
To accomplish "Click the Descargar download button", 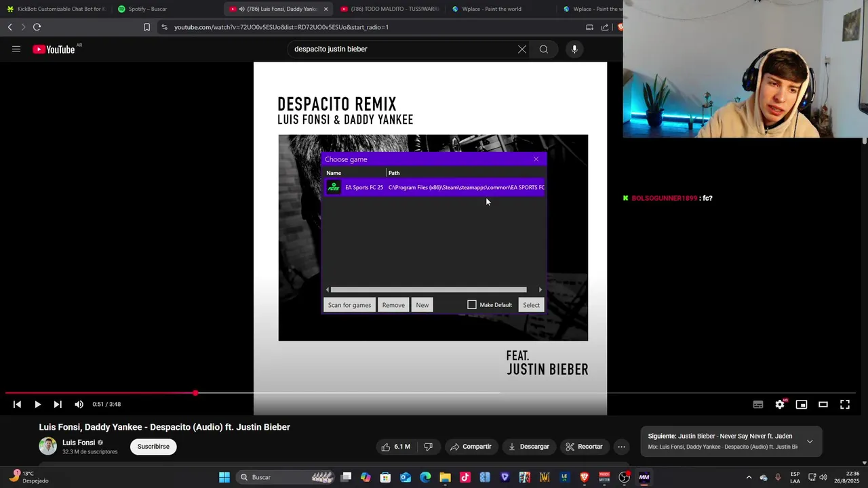I will click(528, 447).
